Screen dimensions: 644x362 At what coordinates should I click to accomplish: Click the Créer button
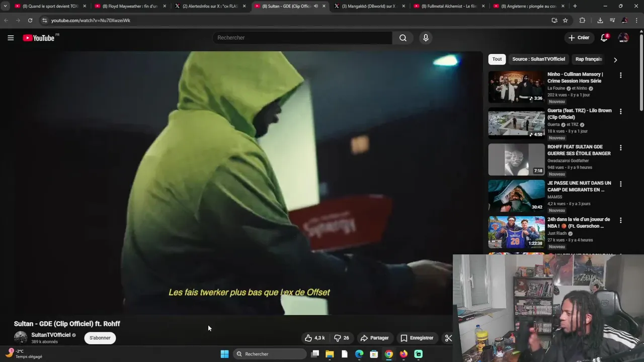(x=579, y=38)
